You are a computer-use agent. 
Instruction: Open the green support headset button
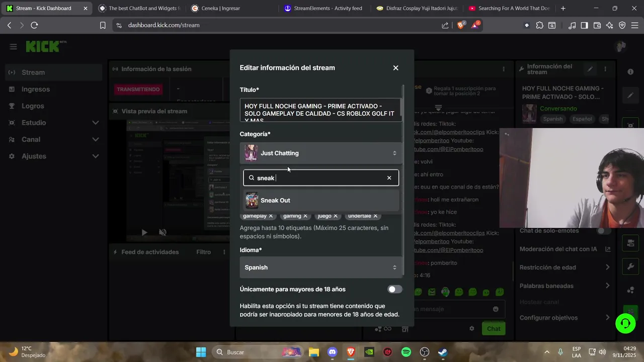pyautogui.click(x=625, y=323)
